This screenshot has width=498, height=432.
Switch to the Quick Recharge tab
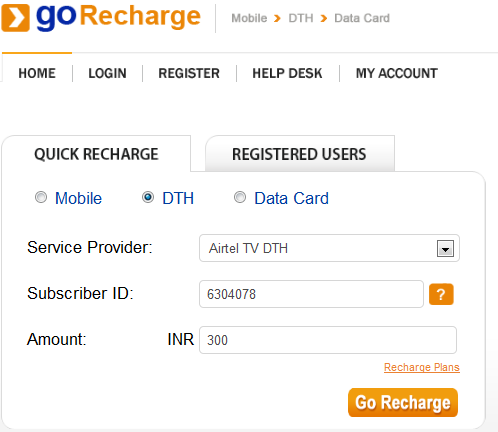pyautogui.click(x=96, y=154)
